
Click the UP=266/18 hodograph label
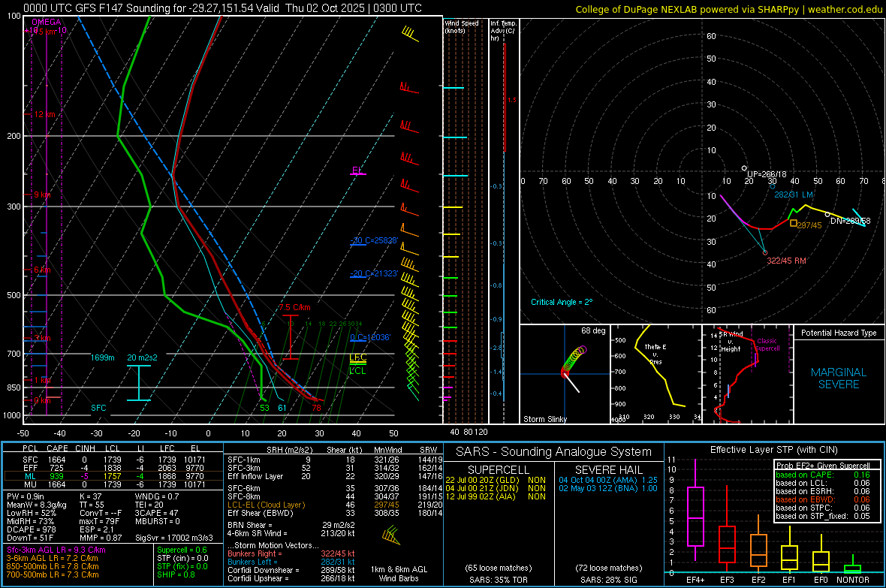767,174
